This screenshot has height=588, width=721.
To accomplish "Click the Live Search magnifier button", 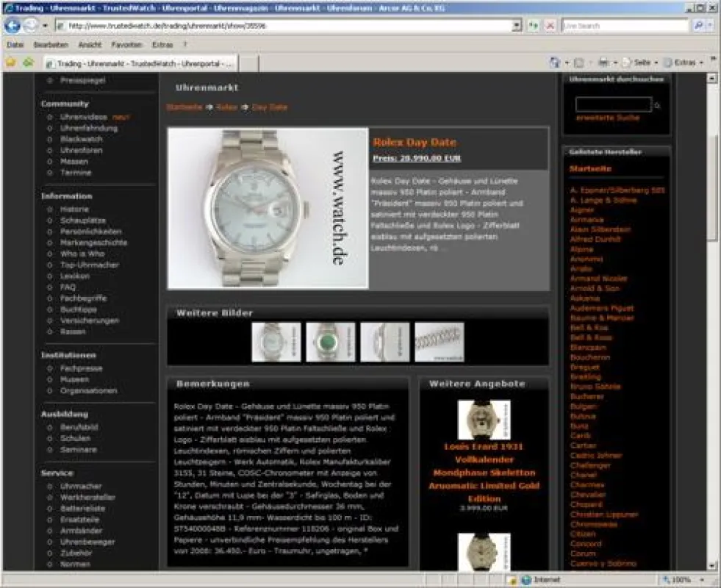I will [x=698, y=26].
